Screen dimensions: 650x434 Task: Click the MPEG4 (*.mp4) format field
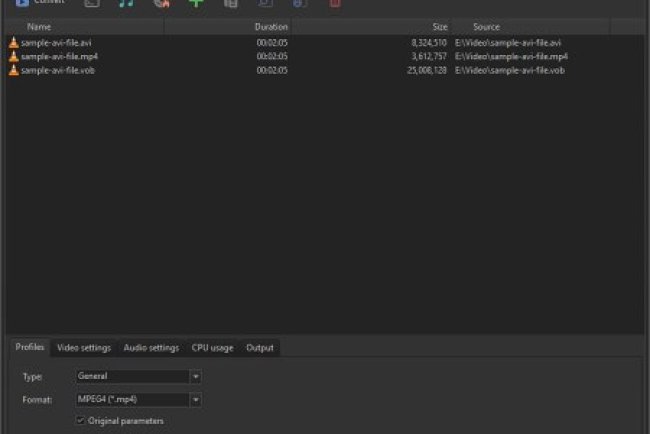133,400
